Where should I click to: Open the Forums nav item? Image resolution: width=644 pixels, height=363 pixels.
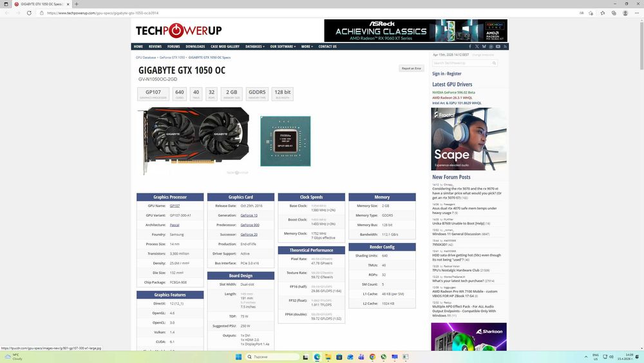coord(173,46)
